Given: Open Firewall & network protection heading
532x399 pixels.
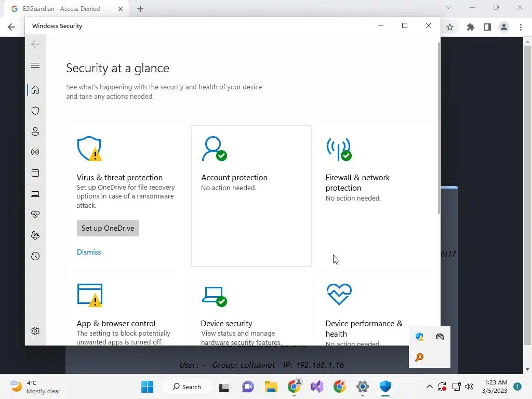Looking at the screenshot, I should 357,182.
